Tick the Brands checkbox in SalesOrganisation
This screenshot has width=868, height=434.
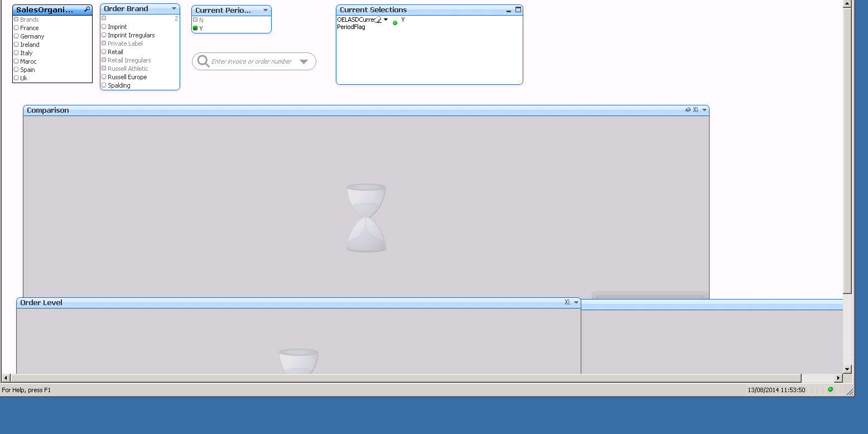pyautogui.click(x=16, y=19)
